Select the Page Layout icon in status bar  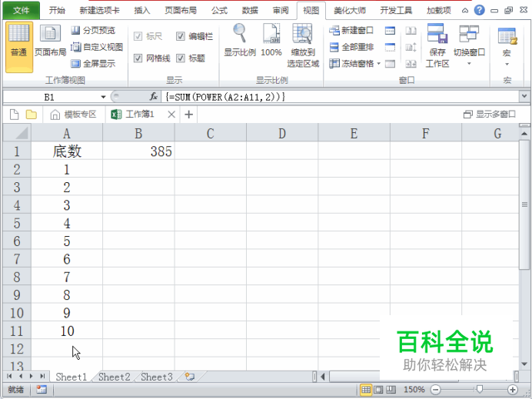point(378,390)
